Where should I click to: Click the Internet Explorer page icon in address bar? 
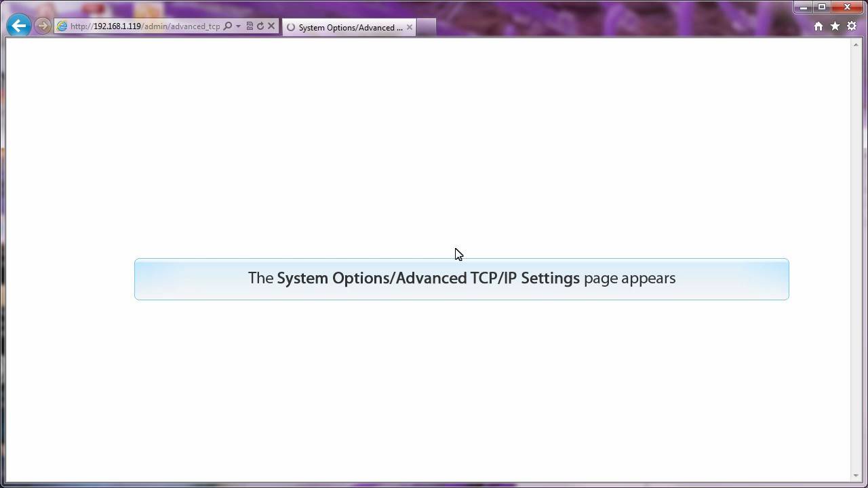pyautogui.click(x=62, y=26)
